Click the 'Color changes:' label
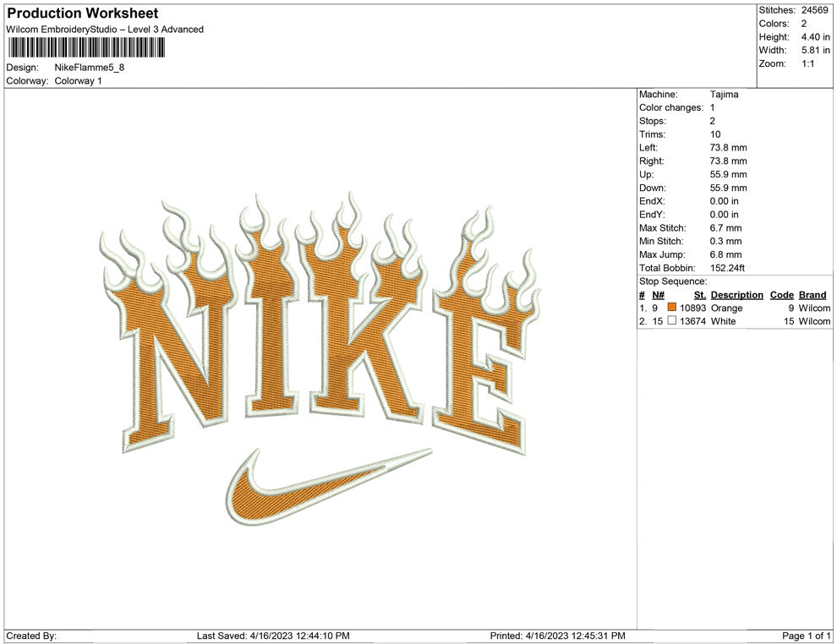The height and width of the screenshot is (644, 837). (671, 108)
